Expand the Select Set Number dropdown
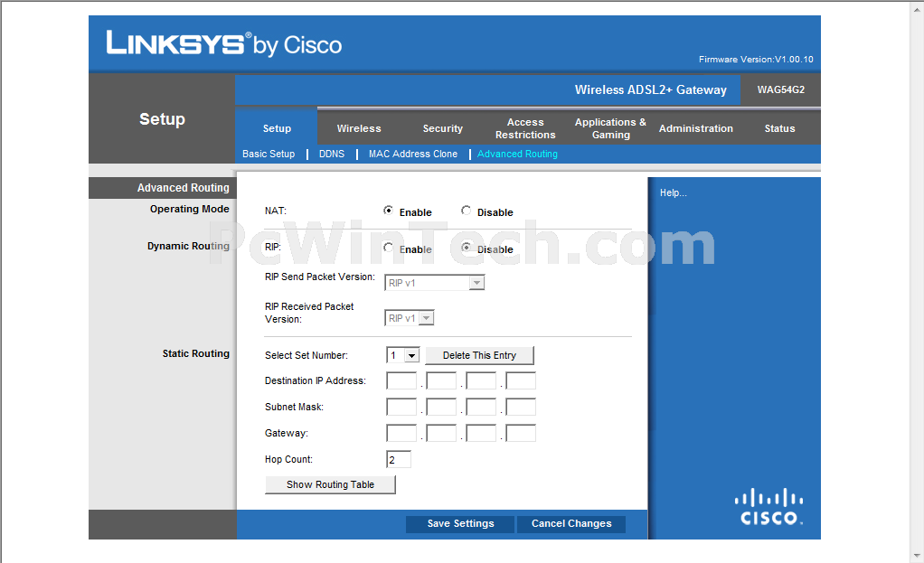Image resolution: width=924 pixels, height=563 pixels. [403, 355]
